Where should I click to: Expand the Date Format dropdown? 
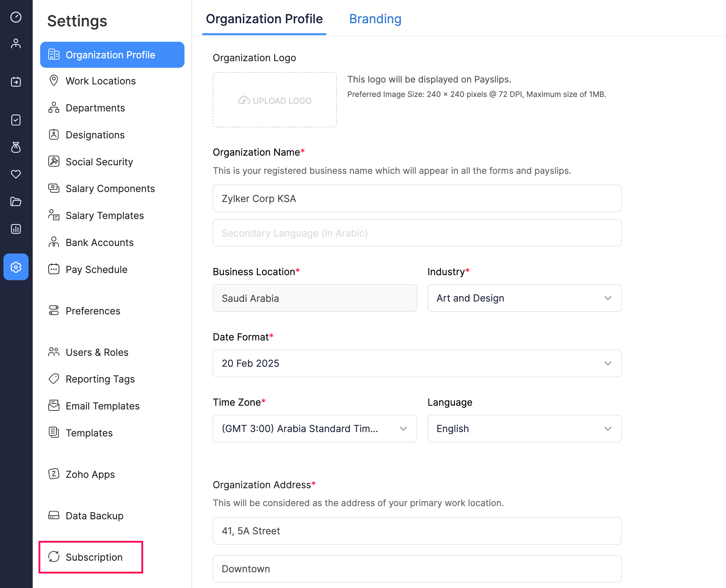tap(417, 363)
